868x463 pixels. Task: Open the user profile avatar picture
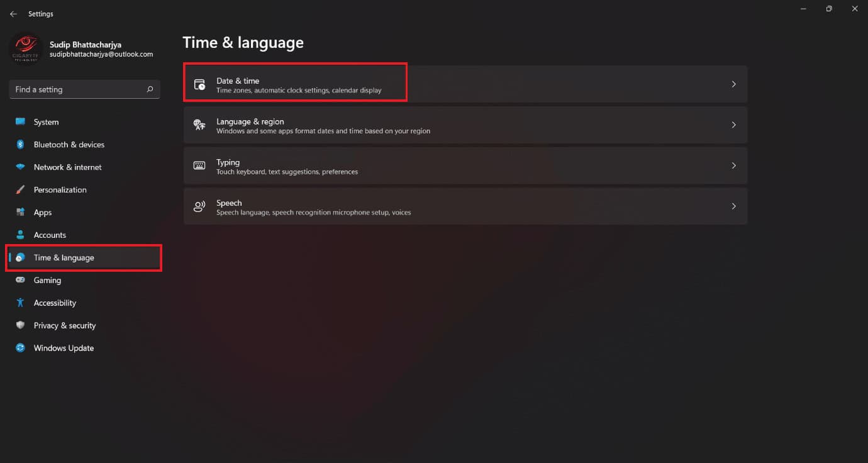[x=26, y=49]
